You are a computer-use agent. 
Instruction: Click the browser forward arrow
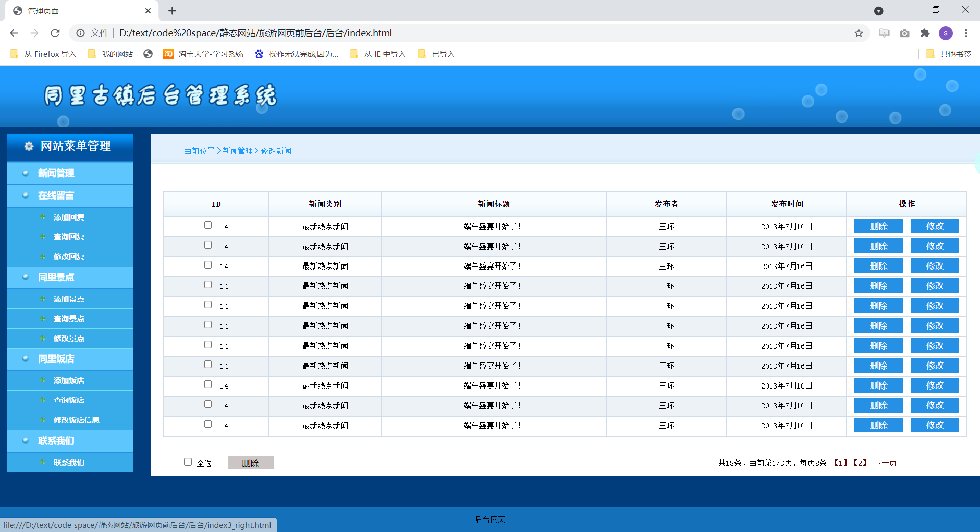click(x=34, y=33)
